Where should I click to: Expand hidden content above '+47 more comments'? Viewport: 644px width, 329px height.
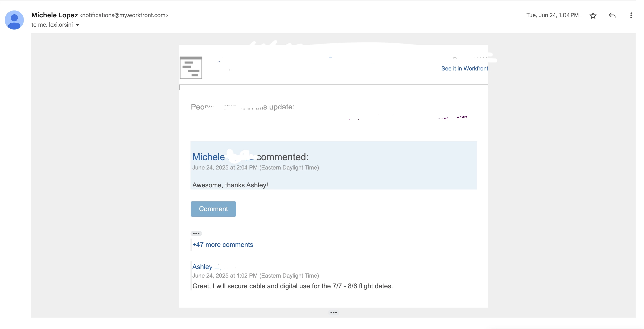click(196, 234)
